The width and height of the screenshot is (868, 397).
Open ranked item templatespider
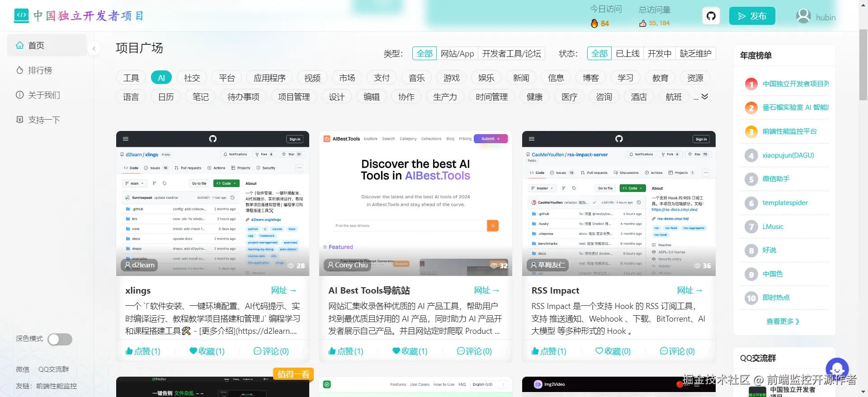[785, 203]
